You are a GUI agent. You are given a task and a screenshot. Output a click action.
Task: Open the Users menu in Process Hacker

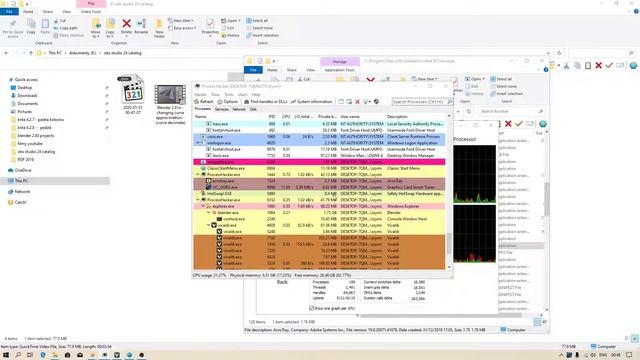click(242, 95)
